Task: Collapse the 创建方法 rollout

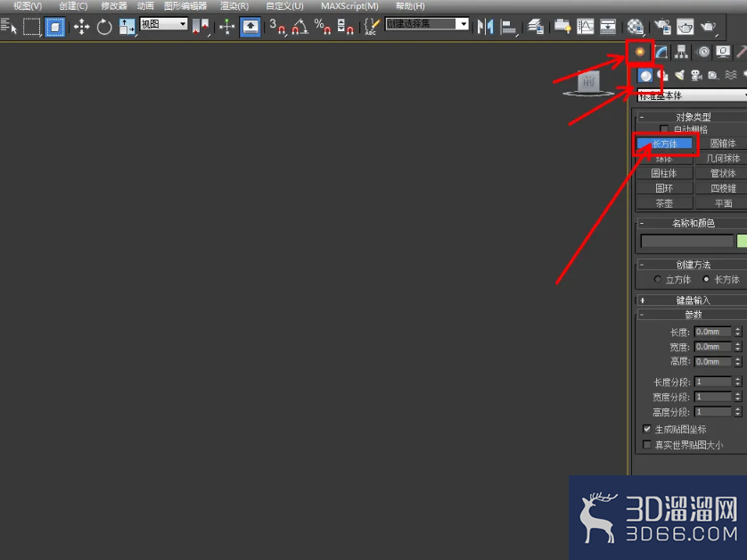Action: pyautogui.click(x=642, y=265)
